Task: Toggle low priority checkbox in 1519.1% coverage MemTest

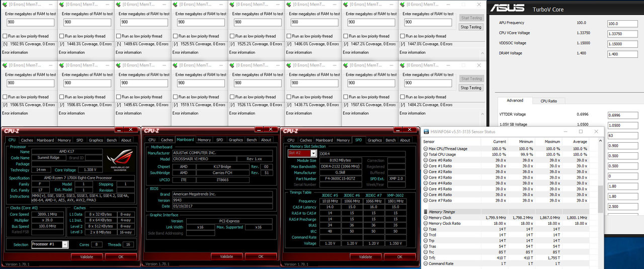Action: [175, 97]
